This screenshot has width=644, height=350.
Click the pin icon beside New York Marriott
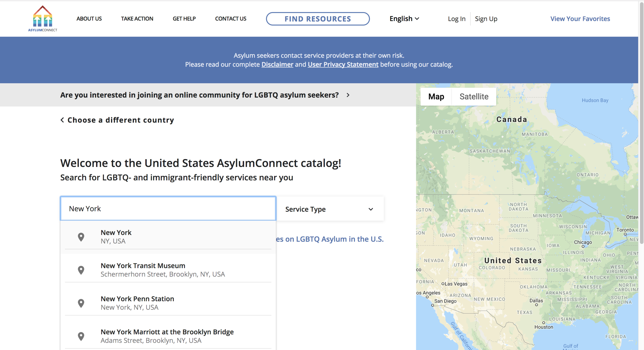coord(81,336)
